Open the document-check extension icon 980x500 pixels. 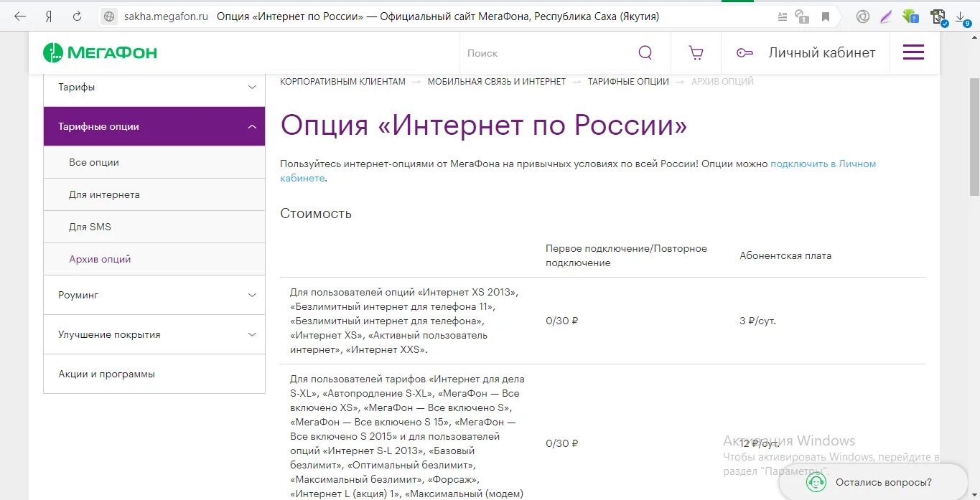click(x=938, y=16)
